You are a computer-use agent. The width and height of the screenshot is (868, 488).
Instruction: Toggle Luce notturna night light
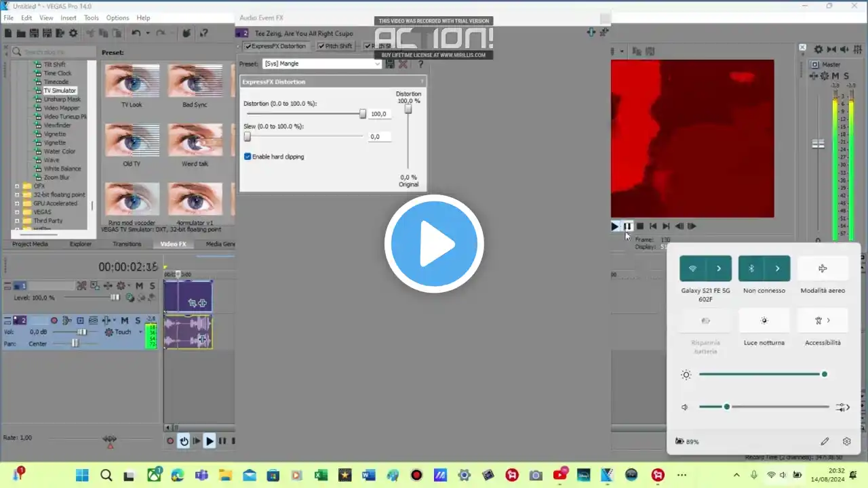pos(764,321)
